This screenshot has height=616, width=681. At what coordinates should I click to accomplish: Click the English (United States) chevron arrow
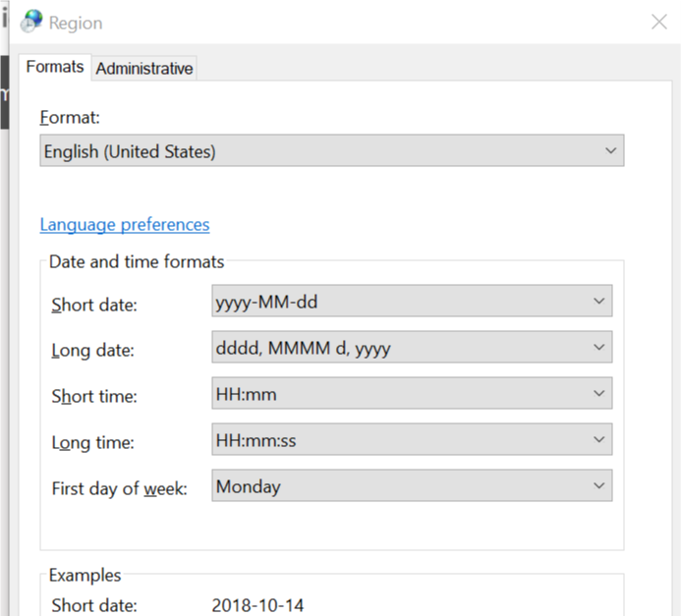click(610, 151)
